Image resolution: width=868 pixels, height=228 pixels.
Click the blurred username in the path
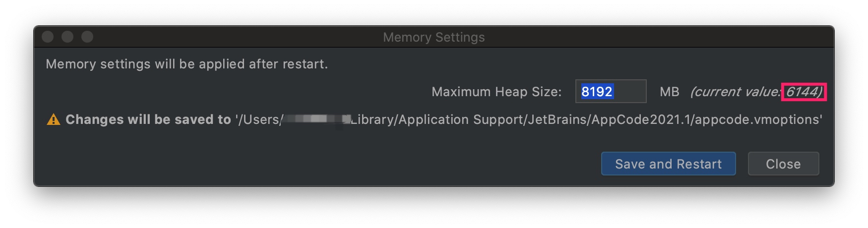coord(315,119)
